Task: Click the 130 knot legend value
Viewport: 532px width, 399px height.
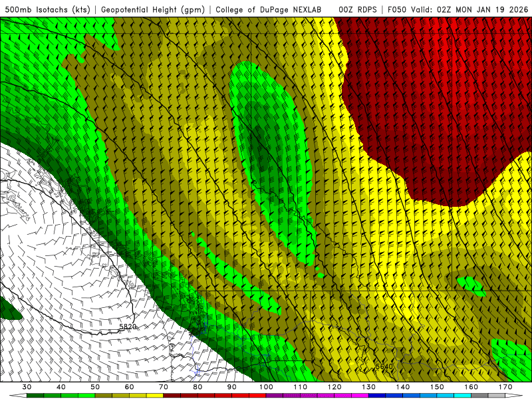Action: pos(369,387)
